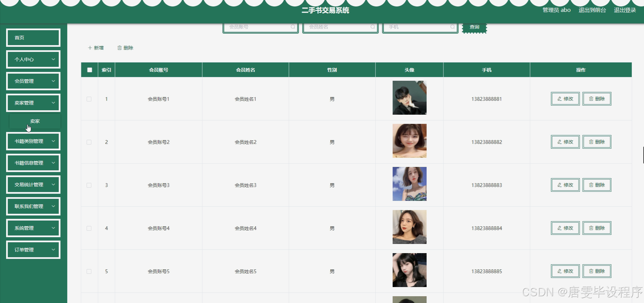Click search icon in 手机 field
The image size is (644, 303).
(x=452, y=27)
